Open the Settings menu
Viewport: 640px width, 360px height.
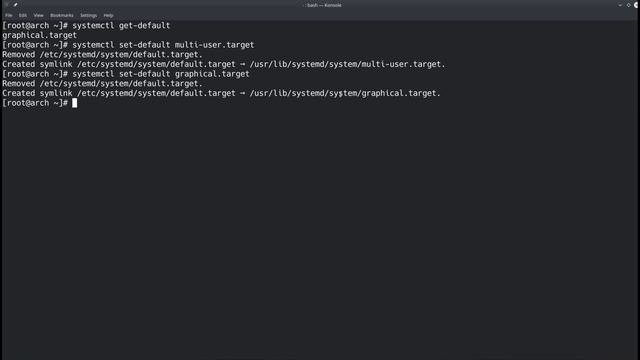click(89, 15)
